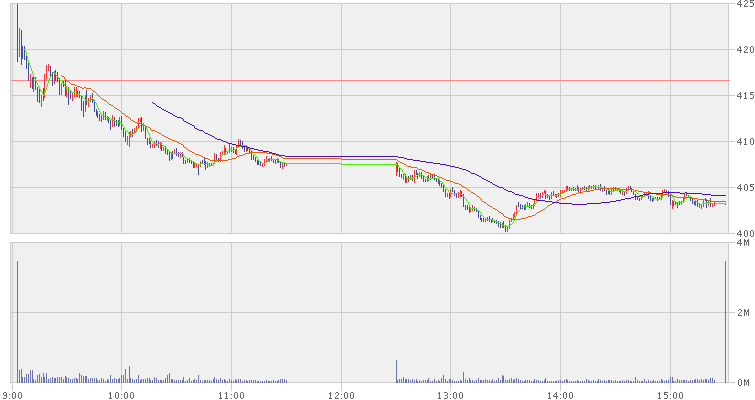Select the 400 price axis label
Screen dimensions: 755x400
point(742,233)
